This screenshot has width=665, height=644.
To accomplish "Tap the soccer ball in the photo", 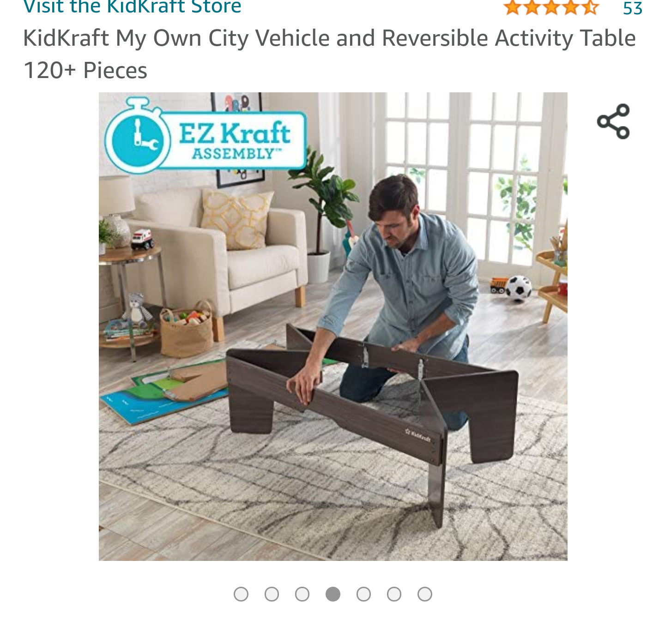I will pos(519,289).
